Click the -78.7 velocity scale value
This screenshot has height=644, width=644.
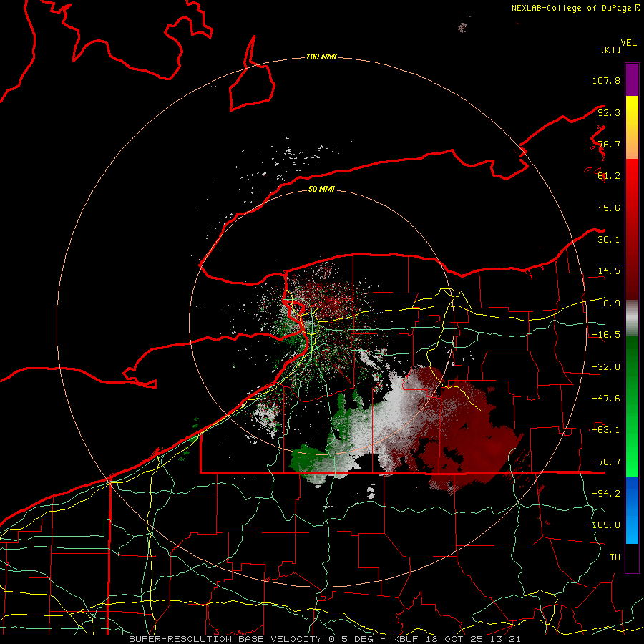click(606, 462)
